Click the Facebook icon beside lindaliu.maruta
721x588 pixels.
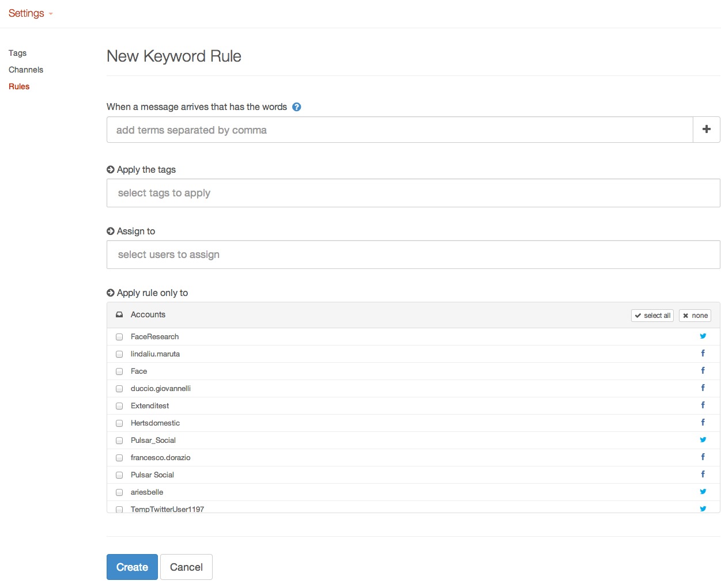click(703, 354)
